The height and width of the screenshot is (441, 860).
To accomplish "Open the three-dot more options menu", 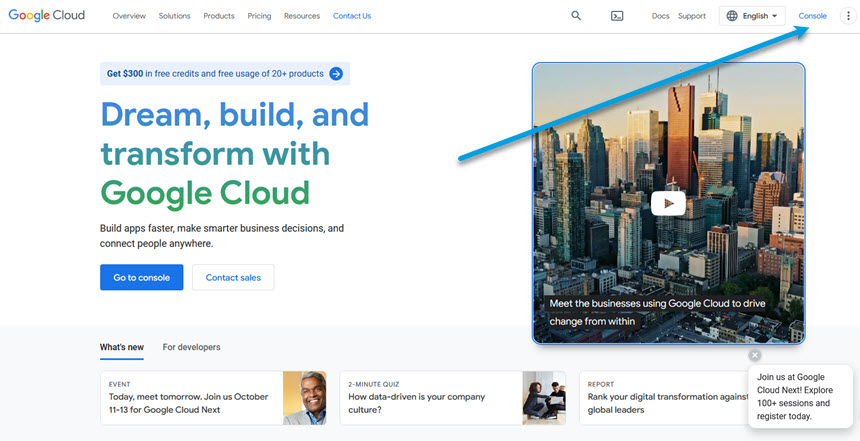I will (x=848, y=16).
